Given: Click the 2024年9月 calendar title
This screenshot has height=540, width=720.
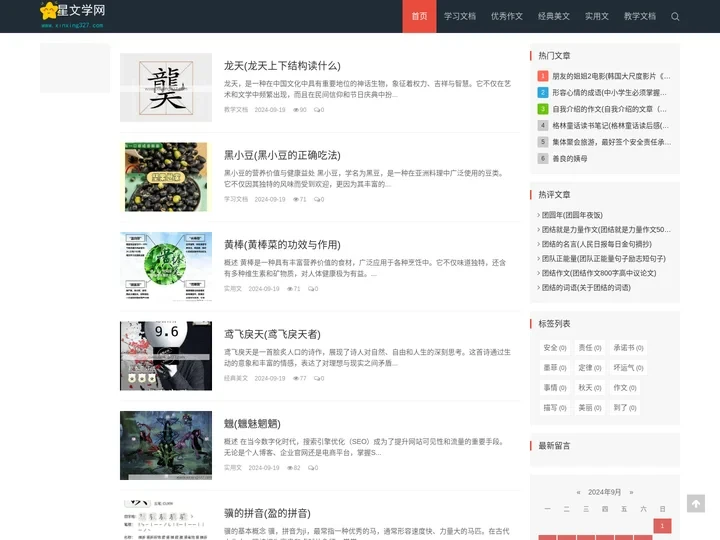Looking at the screenshot, I should [x=604, y=492].
